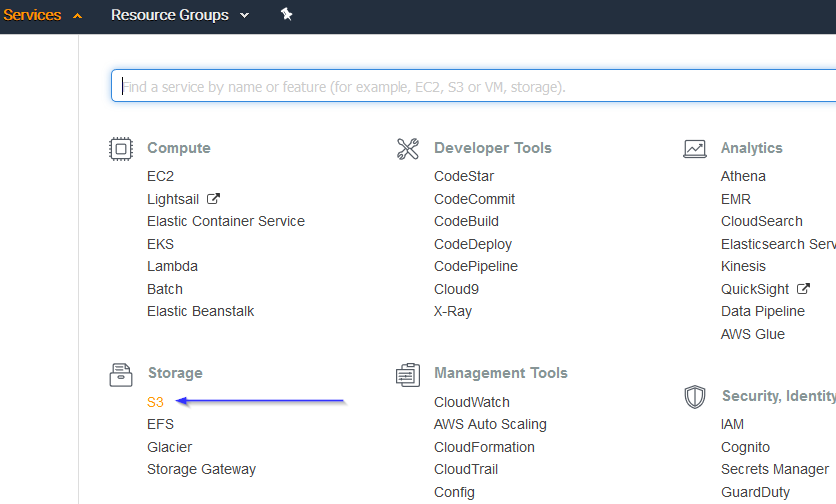Open CloudTrail

click(x=466, y=469)
